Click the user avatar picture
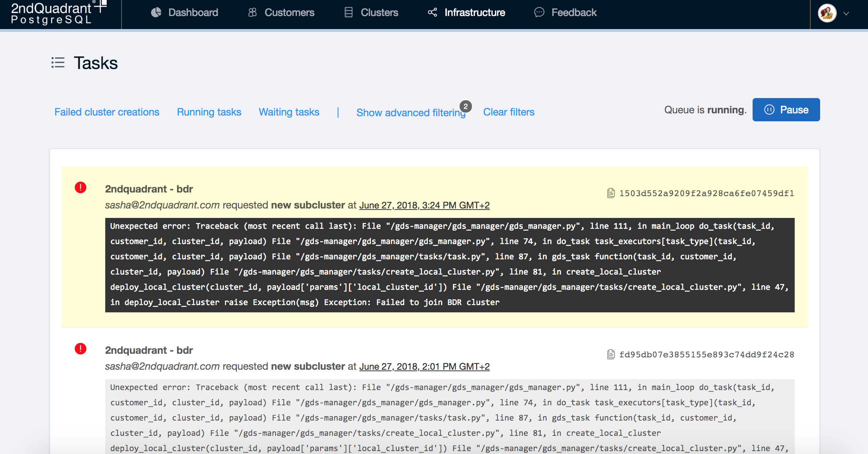Image resolution: width=868 pixels, height=454 pixels. click(x=827, y=13)
